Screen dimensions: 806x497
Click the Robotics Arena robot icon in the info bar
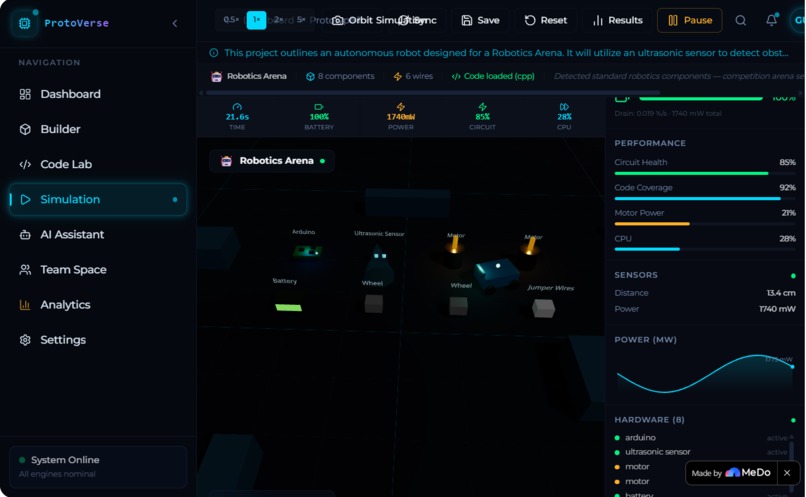(x=216, y=76)
